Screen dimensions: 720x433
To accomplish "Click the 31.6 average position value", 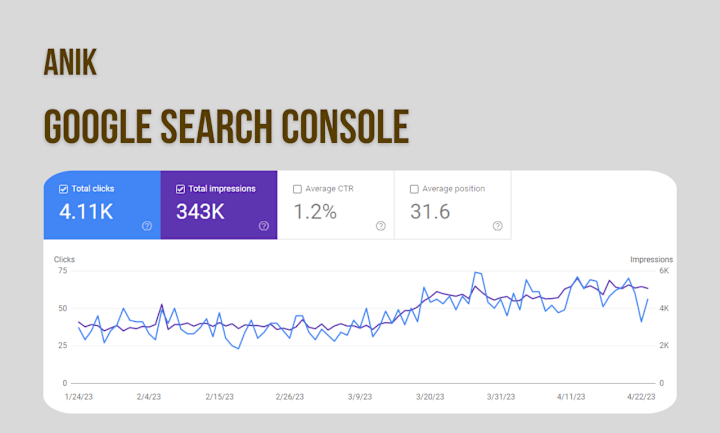I will coord(430,212).
